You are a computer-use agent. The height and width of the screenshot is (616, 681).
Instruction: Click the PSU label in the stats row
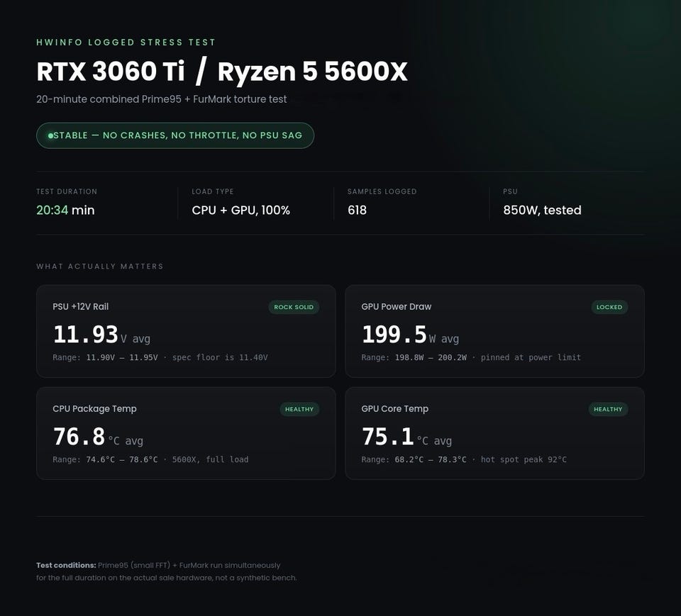[x=510, y=191]
